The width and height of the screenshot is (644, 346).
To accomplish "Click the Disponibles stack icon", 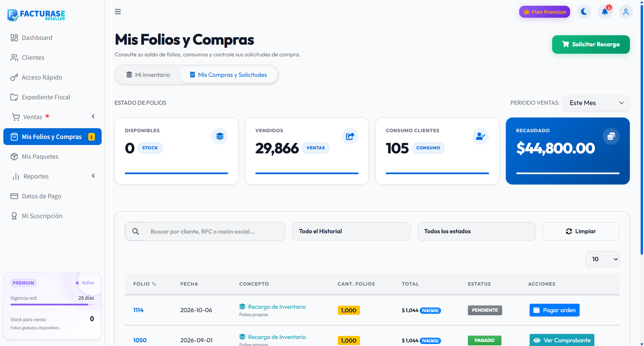I will click(220, 136).
